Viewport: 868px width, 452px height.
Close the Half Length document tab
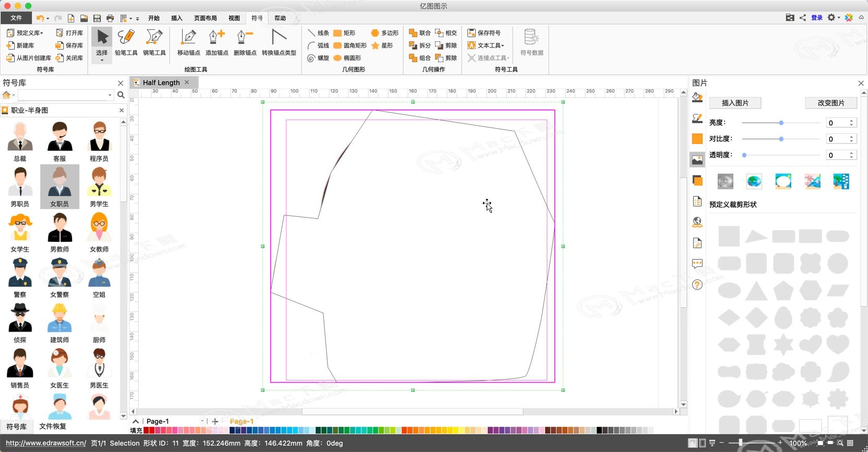pyautogui.click(x=187, y=82)
